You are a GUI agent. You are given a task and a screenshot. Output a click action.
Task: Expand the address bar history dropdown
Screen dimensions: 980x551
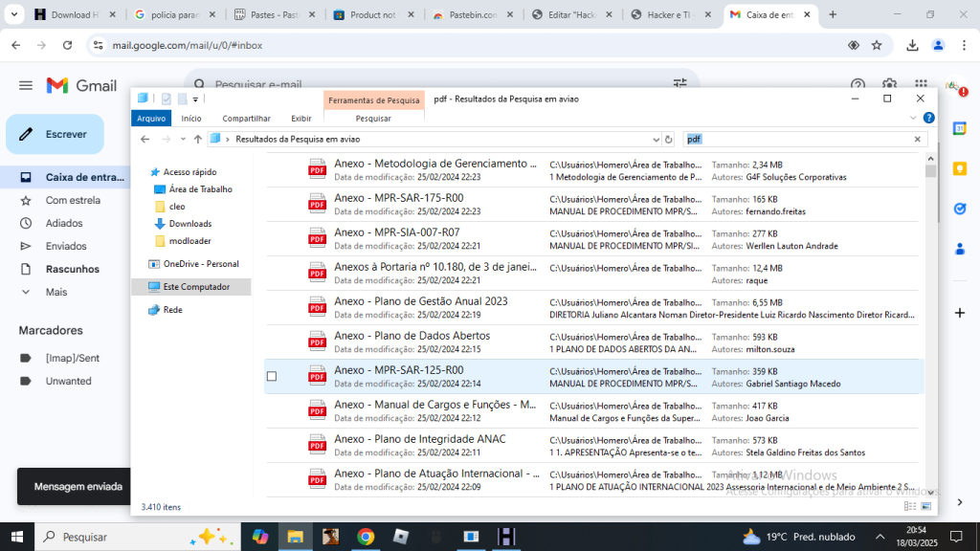[x=656, y=139]
